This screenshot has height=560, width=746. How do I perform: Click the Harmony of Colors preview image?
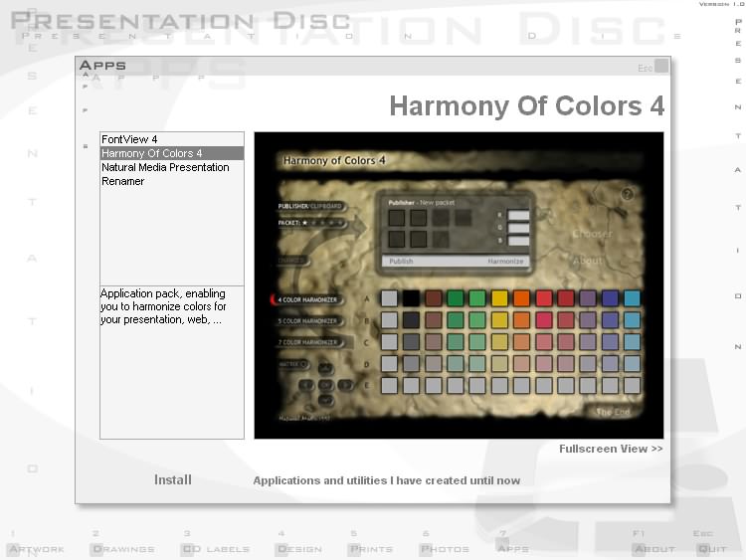pos(459,285)
